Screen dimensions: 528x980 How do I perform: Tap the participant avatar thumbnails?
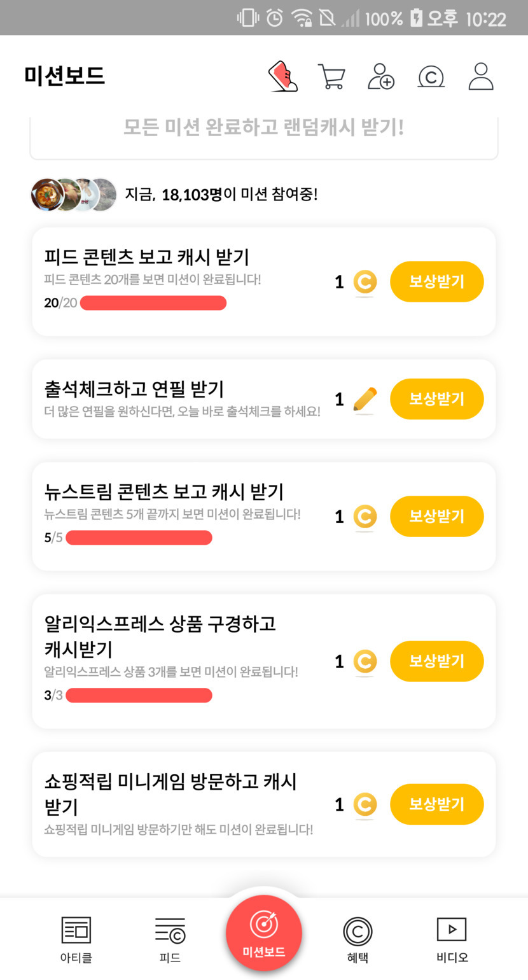pos(74,195)
